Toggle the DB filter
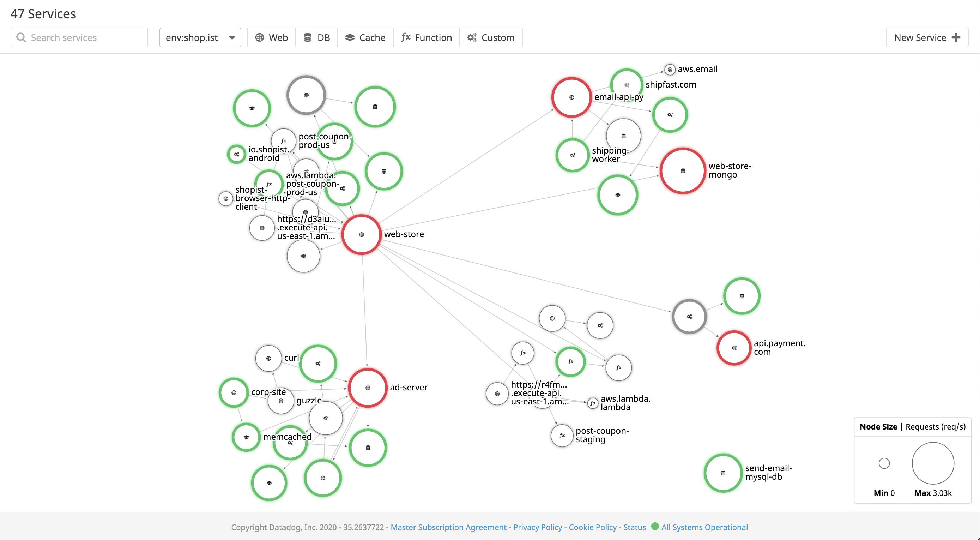 (x=316, y=37)
